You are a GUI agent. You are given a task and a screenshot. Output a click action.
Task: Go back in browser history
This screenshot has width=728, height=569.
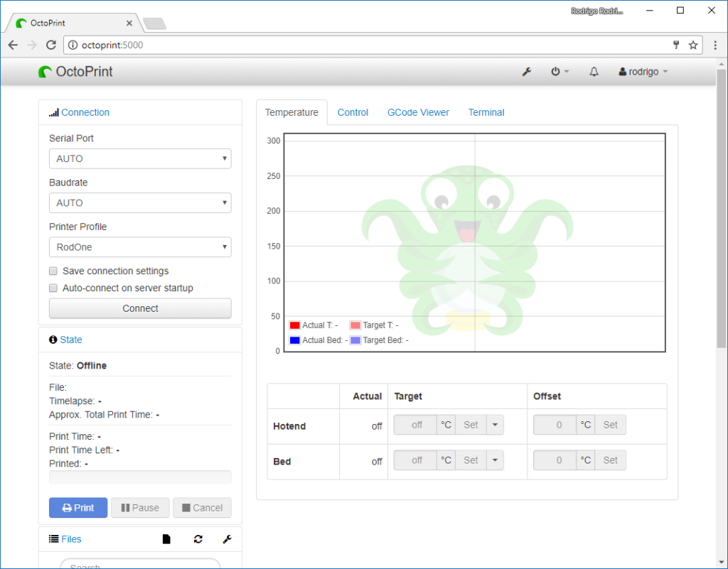pos(13,45)
